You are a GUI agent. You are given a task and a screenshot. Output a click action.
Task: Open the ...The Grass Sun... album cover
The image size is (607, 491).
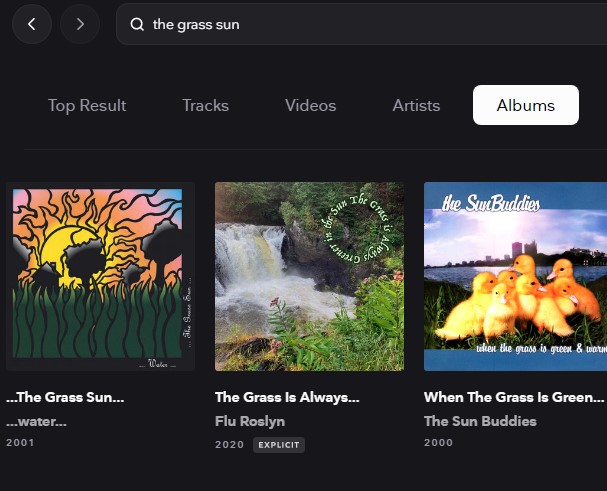pyautogui.click(x=100, y=276)
